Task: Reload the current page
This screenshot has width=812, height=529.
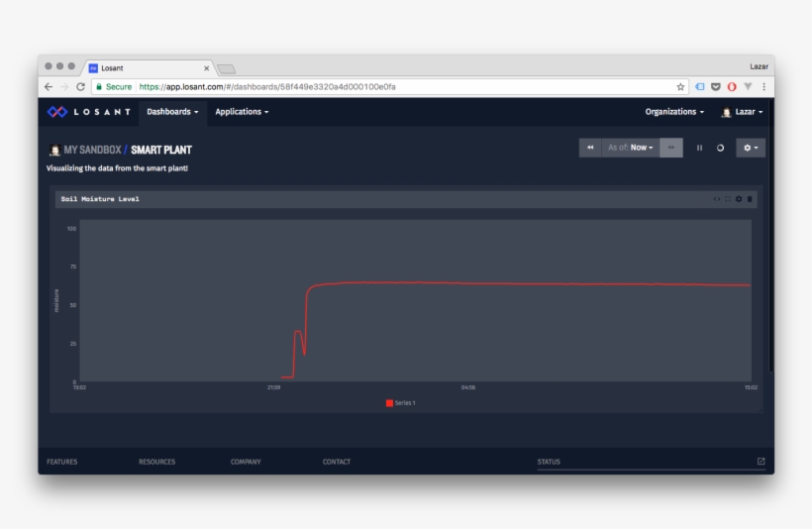Action: pos(80,87)
